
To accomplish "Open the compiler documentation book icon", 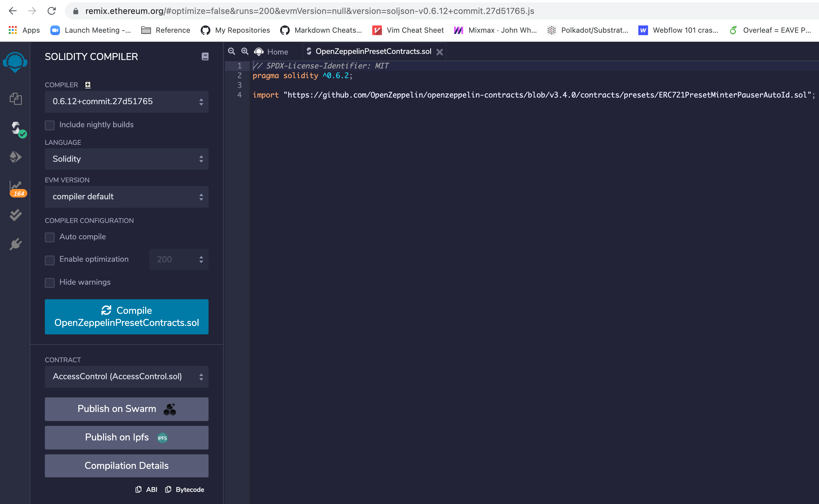I will coord(205,57).
